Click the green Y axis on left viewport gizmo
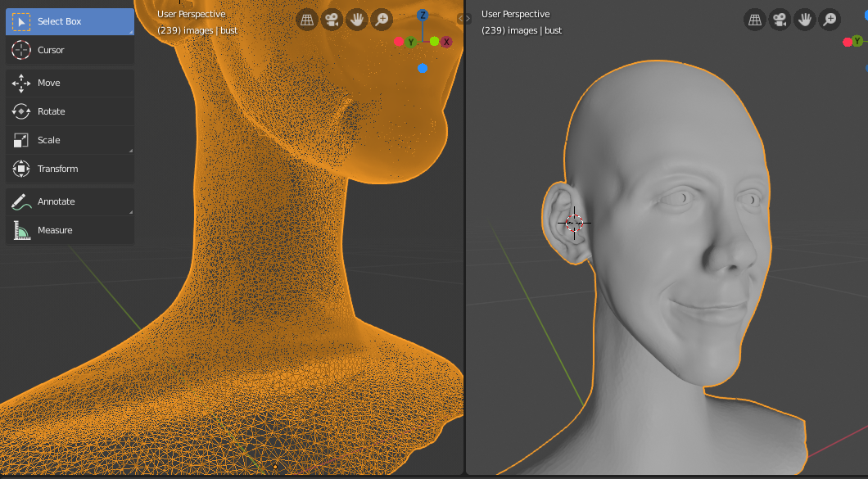This screenshot has height=479, width=868. tap(411, 42)
